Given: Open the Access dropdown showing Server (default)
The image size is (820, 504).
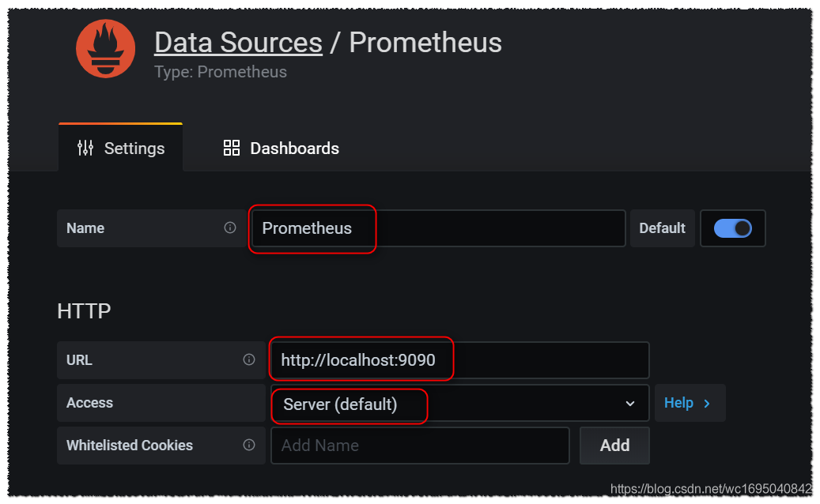Looking at the screenshot, I should (459, 404).
